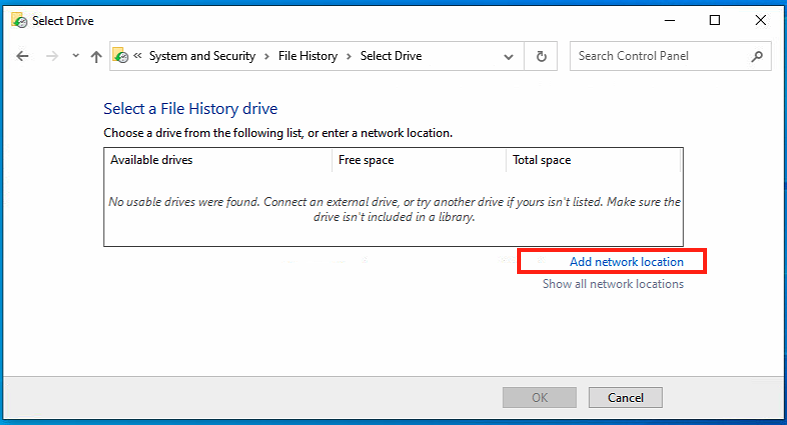Navigate to System and Security breadcrumb
The height and width of the screenshot is (425, 787).
pos(202,57)
